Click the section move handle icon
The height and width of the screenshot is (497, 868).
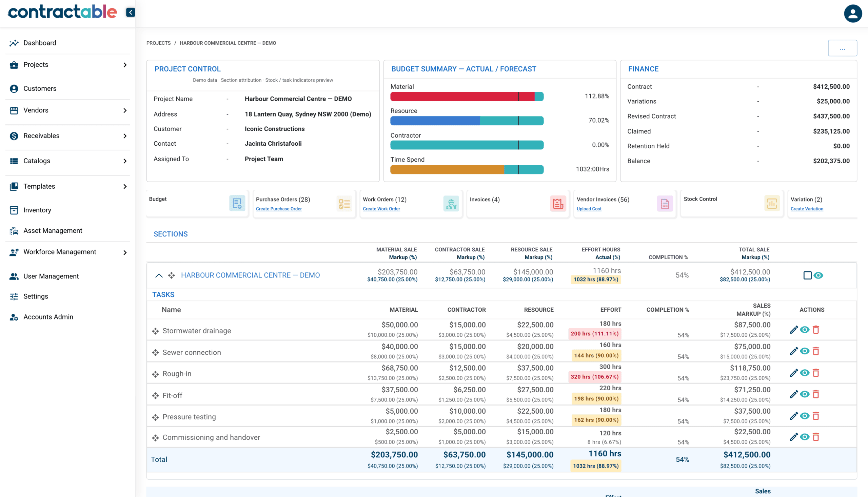172,275
